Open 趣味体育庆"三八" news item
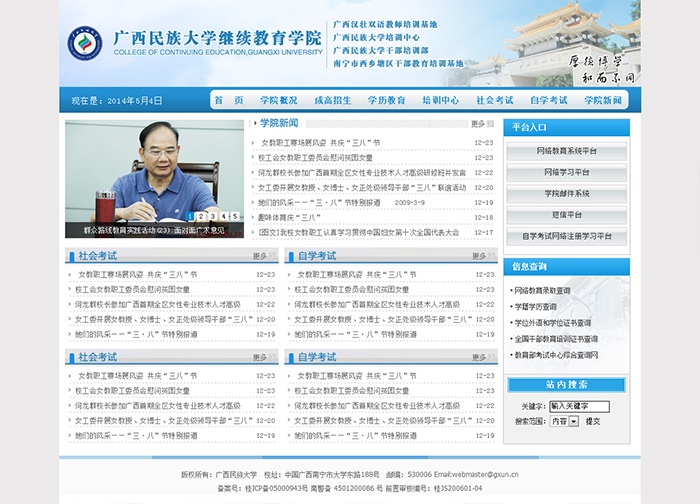Screen dimensions: 700x504 click(289, 217)
